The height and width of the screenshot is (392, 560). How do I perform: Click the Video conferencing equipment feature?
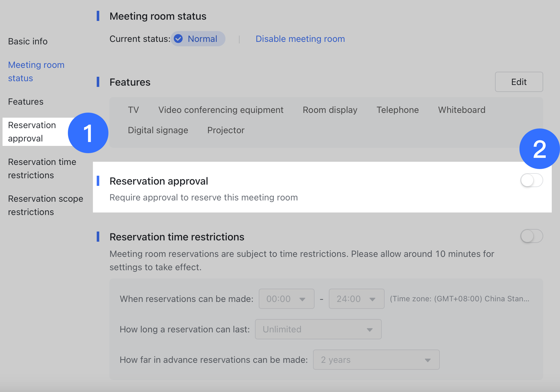[221, 110]
